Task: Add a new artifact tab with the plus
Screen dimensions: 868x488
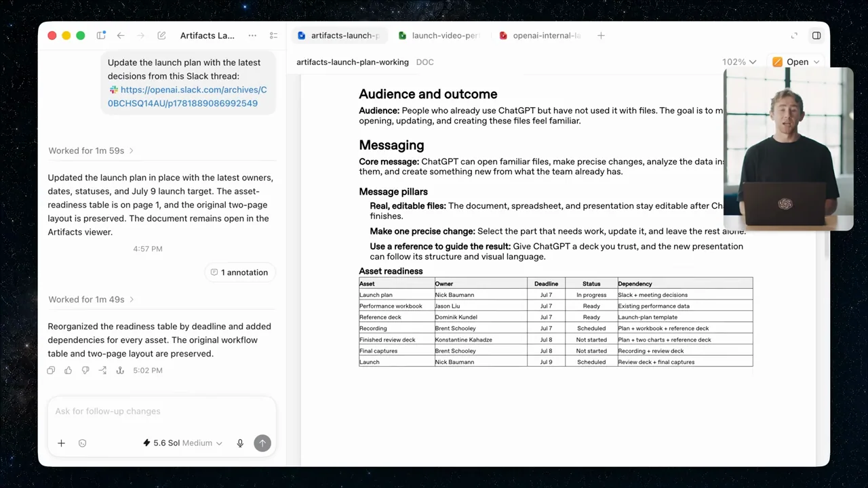Action: (x=601, y=35)
